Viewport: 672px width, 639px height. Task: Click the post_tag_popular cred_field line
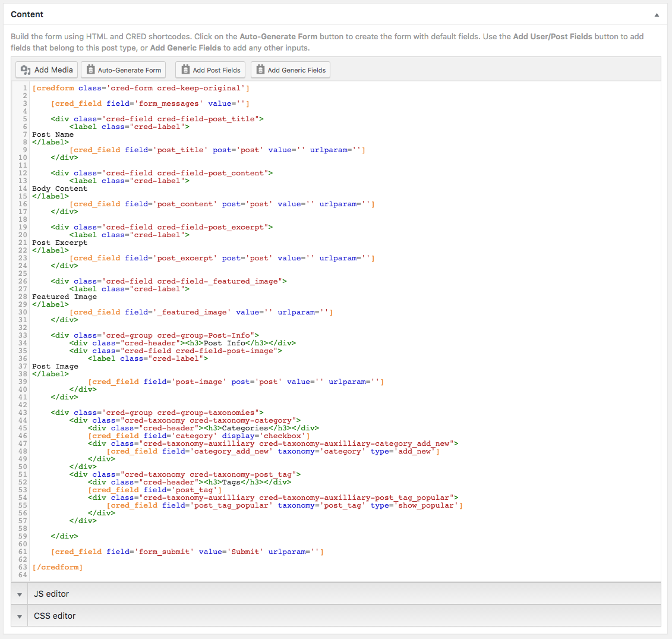point(285,505)
